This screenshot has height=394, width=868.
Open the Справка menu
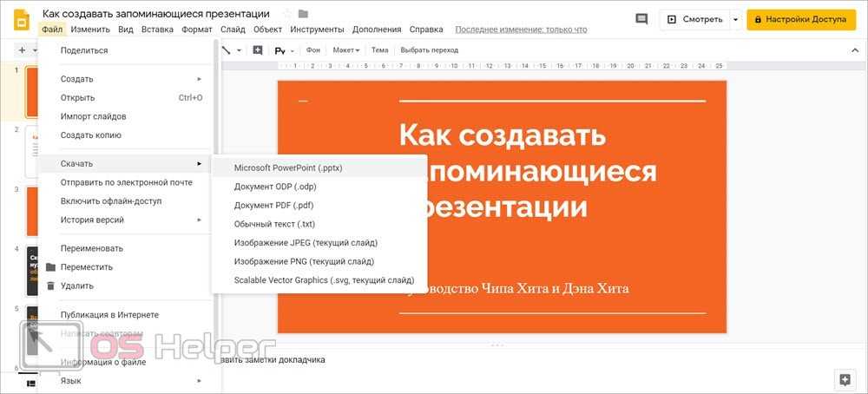click(x=426, y=30)
